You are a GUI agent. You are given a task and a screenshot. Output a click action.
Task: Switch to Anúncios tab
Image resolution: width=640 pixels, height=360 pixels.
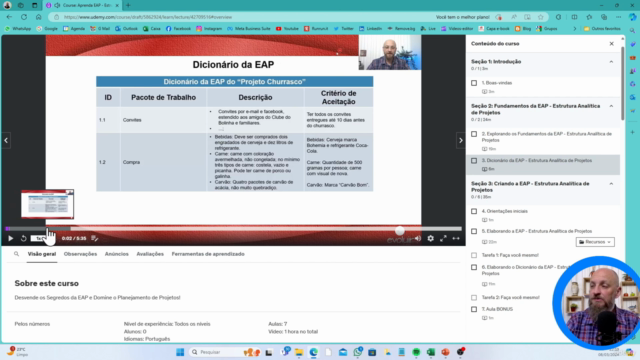click(117, 254)
